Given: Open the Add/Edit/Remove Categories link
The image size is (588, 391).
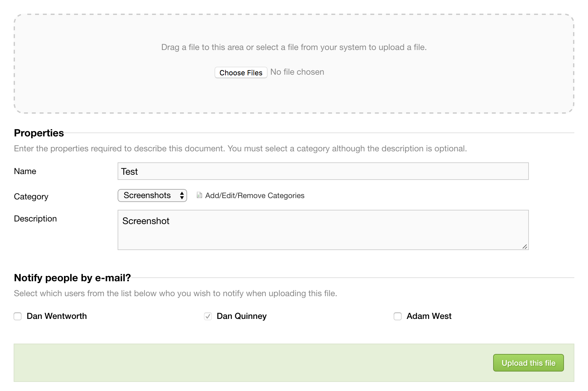Looking at the screenshot, I should (255, 195).
